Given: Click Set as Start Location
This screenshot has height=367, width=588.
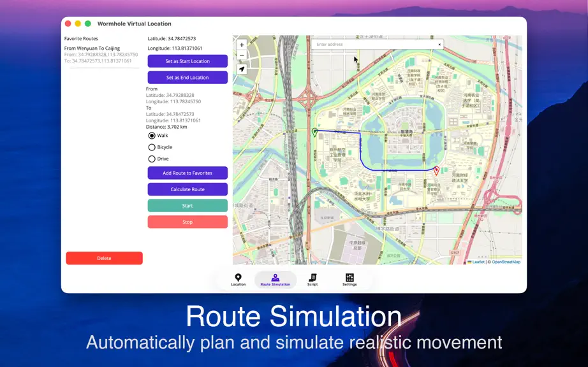Looking at the screenshot, I should tap(187, 61).
